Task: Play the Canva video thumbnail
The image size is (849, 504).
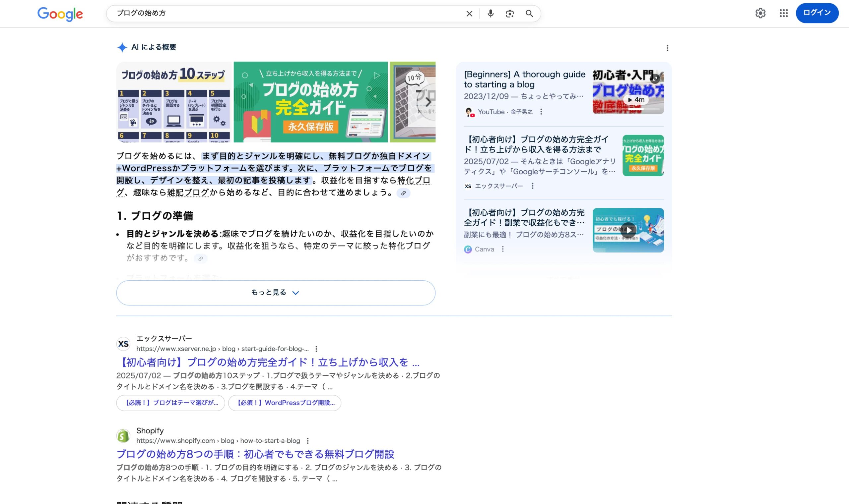Action: [628, 230]
